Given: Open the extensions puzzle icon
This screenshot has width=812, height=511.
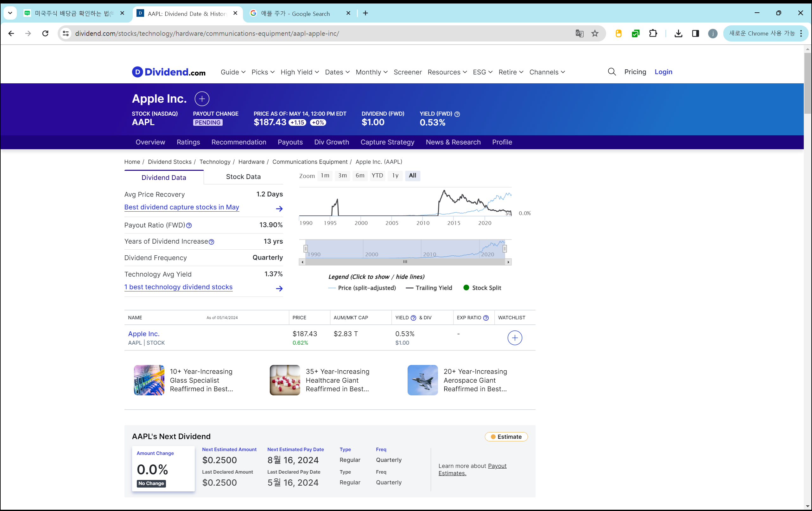Looking at the screenshot, I should 653,33.
